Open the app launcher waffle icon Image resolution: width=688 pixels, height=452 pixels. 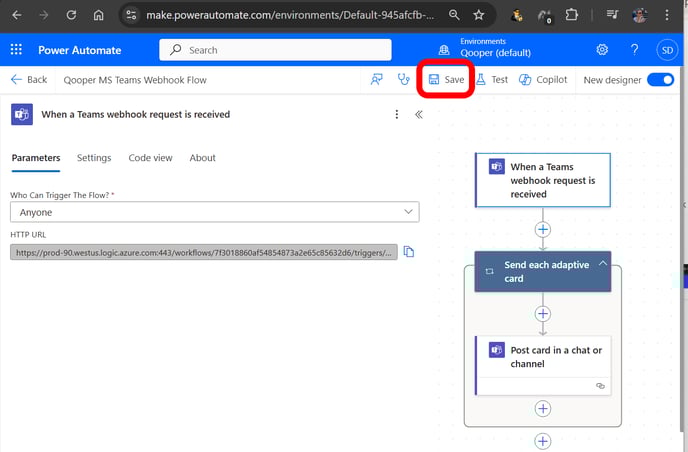[x=16, y=50]
